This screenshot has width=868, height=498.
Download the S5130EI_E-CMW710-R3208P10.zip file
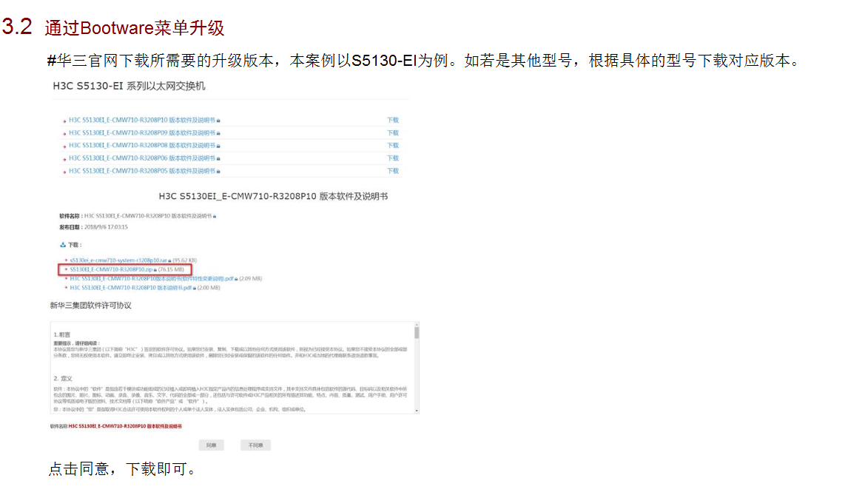coord(111,269)
